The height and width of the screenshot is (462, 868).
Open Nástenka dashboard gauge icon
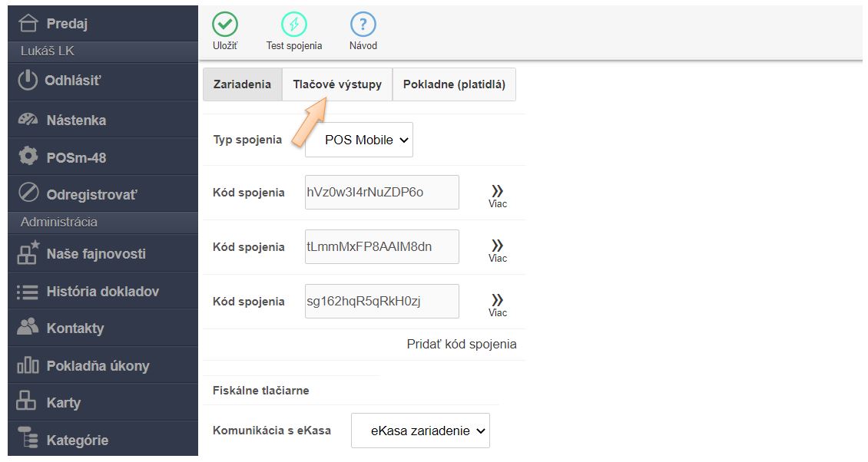(28, 120)
